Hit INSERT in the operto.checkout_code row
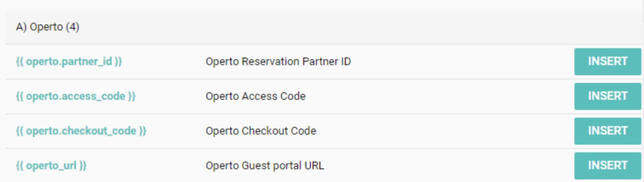Viewport: 644px width, 182px height. 607,131
